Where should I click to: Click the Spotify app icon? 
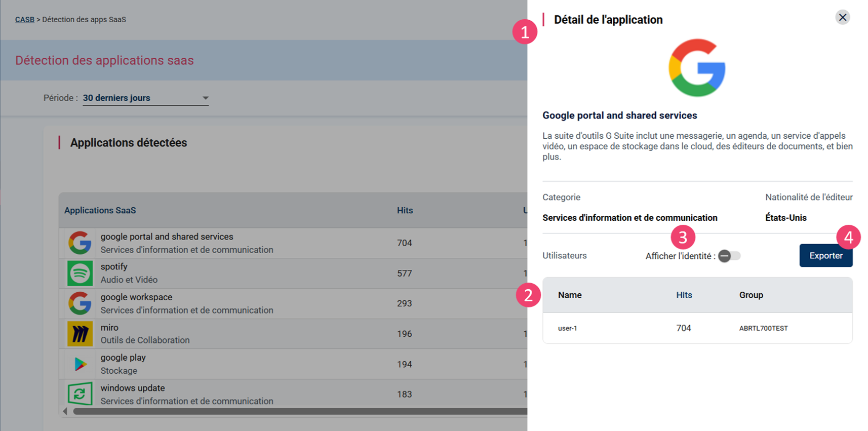pyautogui.click(x=80, y=273)
